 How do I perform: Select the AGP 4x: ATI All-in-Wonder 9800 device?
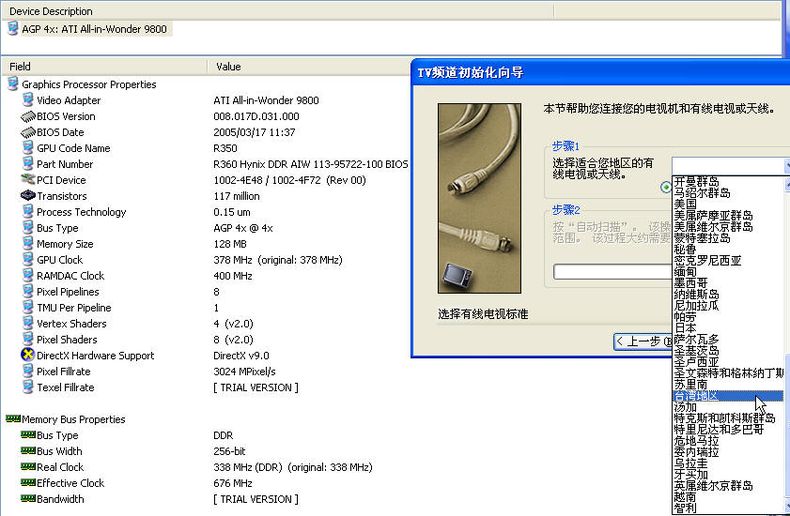coord(94,29)
